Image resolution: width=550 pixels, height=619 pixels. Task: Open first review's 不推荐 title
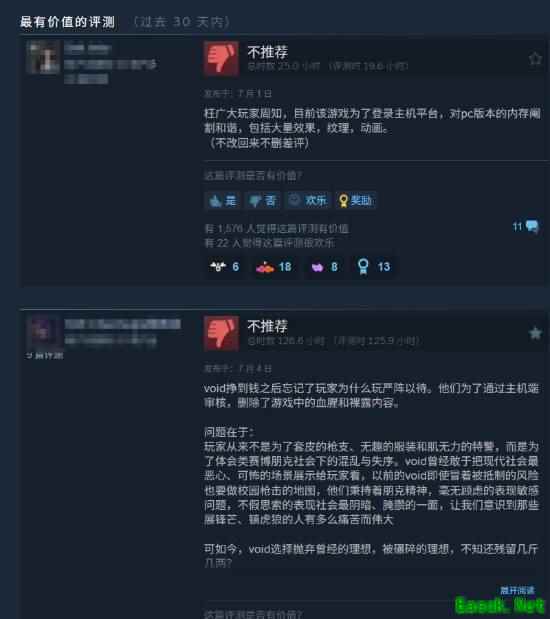[268, 52]
